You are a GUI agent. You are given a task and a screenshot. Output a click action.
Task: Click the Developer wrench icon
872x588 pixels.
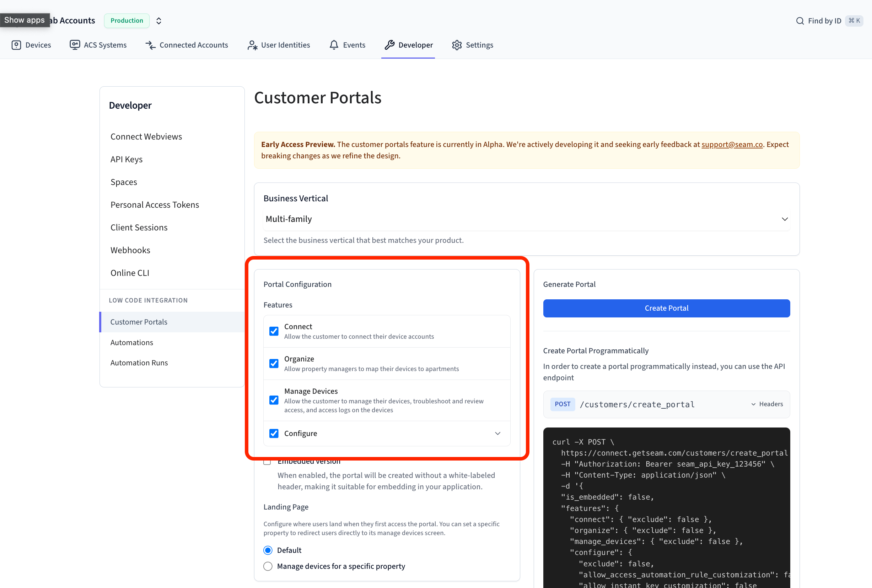pos(389,45)
